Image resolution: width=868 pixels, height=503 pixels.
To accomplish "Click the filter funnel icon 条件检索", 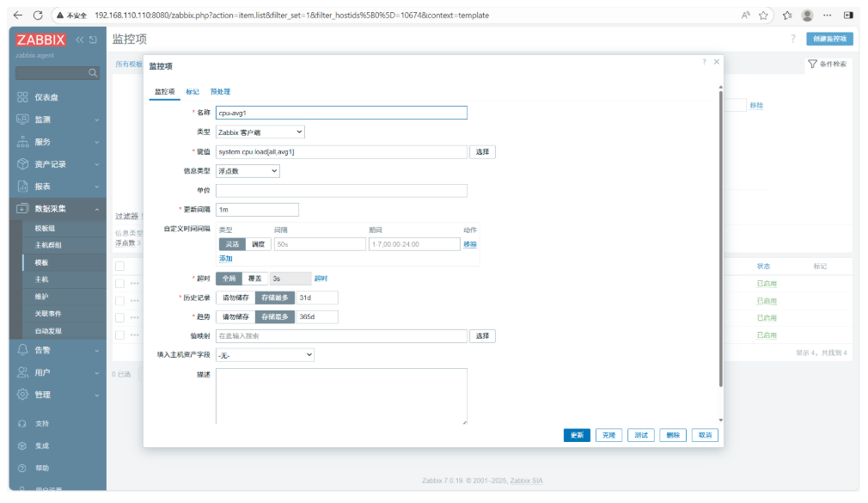I will pyautogui.click(x=812, y=64).
